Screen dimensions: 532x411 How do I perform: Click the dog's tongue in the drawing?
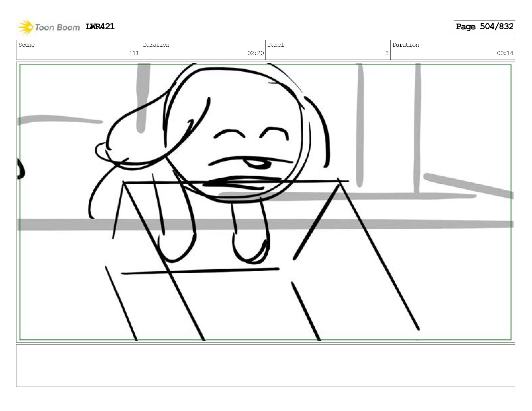[257, 164]
